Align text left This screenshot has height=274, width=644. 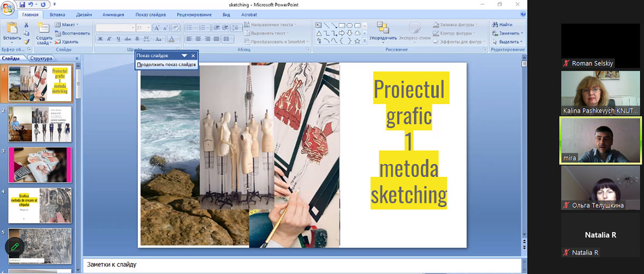[189, 39]
